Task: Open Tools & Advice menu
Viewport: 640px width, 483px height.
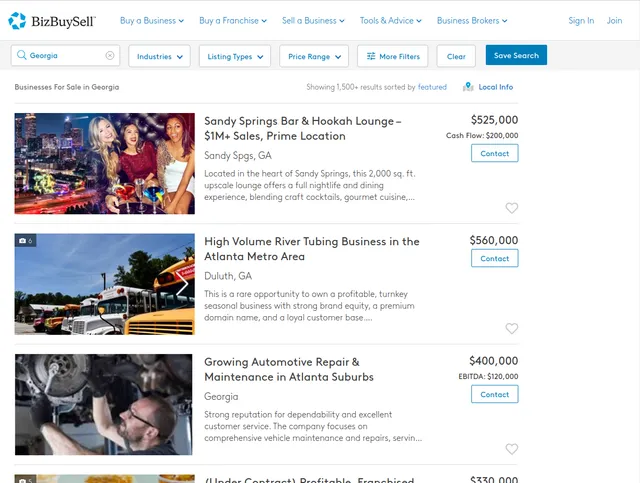Action: click(x=390, y=20)
